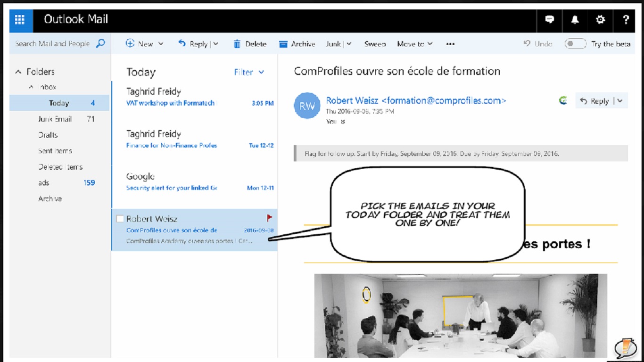Image resolution: width=644 pixels, height=362 pixels.
Task: Collapse the Inbox folder chevron
Action: 31,87
